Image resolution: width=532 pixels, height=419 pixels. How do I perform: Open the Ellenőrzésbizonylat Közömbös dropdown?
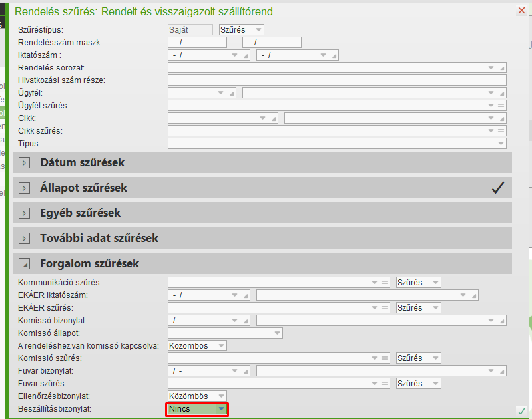[x=198, y=396]
